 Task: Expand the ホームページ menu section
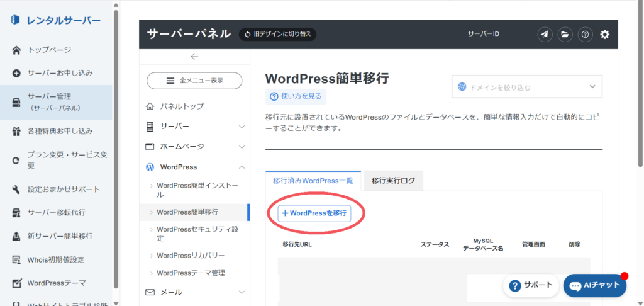[194, 147]
